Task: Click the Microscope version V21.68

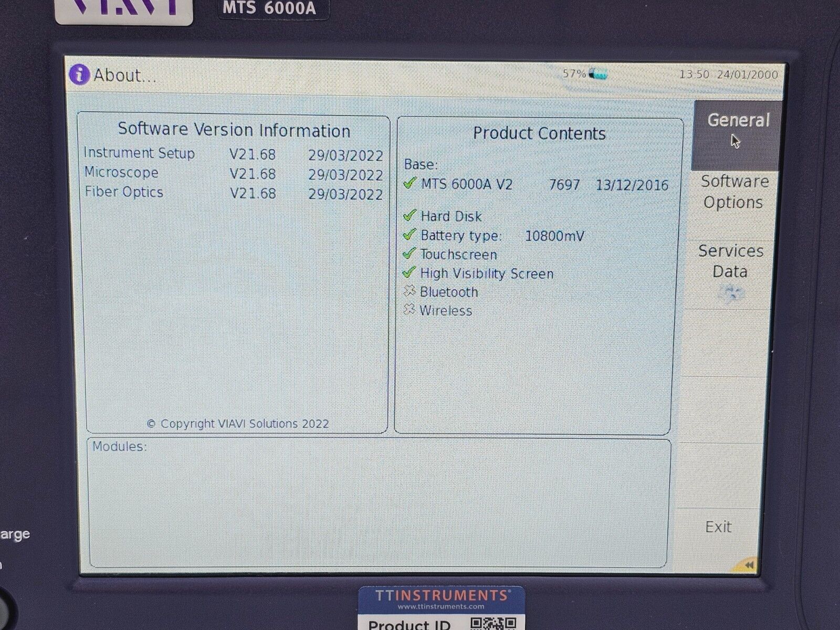Action: tap(253, 174)
